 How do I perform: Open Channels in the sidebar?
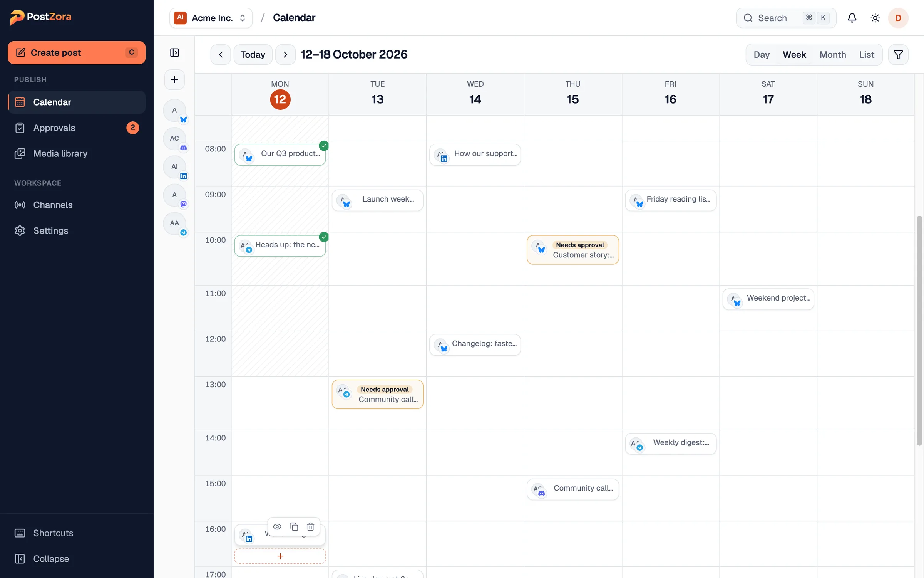pyautogui.click(x=77, y=205)
